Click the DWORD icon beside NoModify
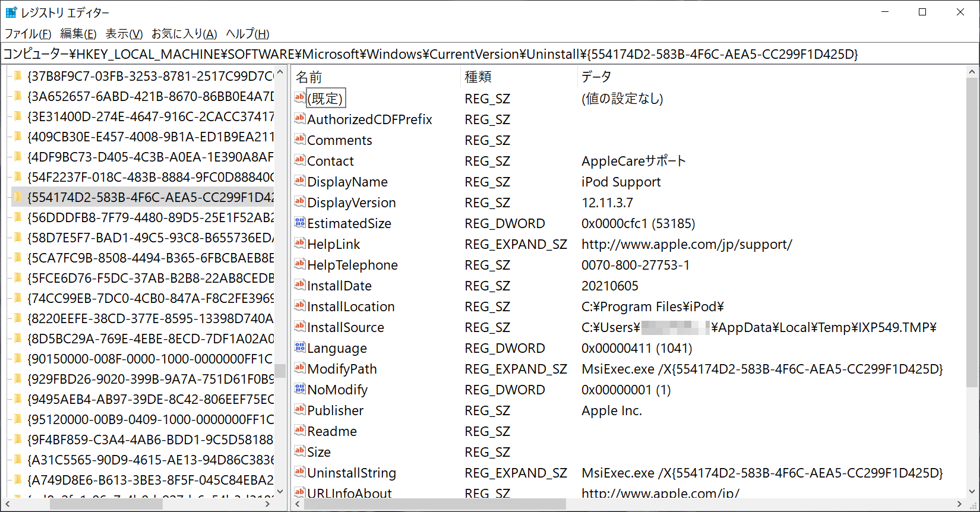The width and height of the screenshot is (980, 512). click(300, 389)
